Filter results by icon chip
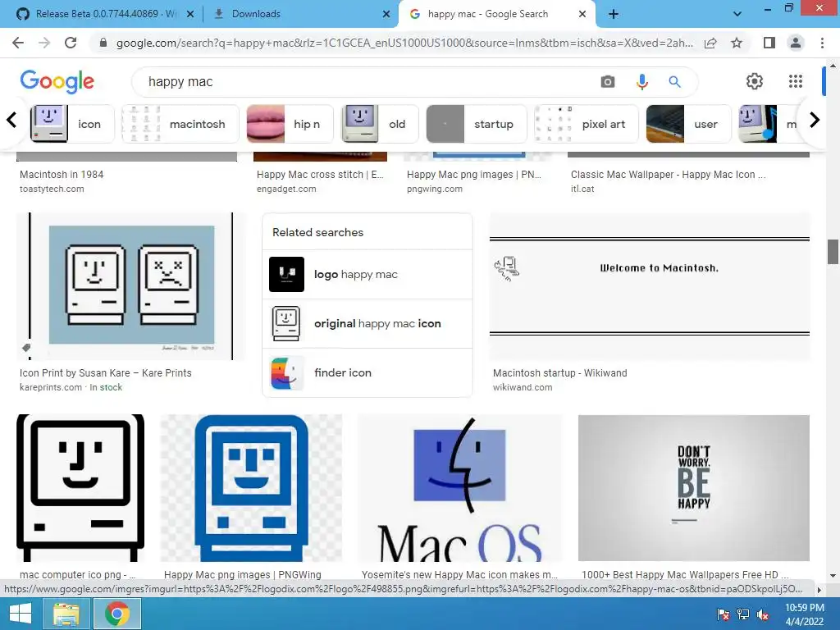Image resolution: width=840 pixels, height=630 pixels. pyautogui.click(x=72, y=124)
